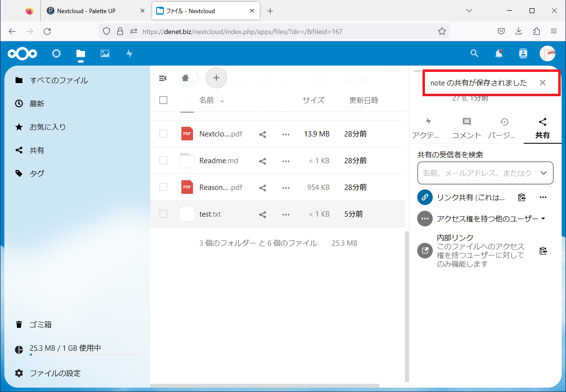Image resolution: width=566 pixels, height=392 pixels.
Task: Copy the public share link to clipboard
Action: point(522,197)
